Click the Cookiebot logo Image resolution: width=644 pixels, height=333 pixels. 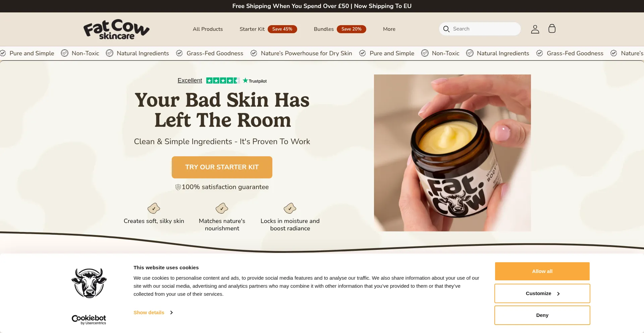click(89, 320)
